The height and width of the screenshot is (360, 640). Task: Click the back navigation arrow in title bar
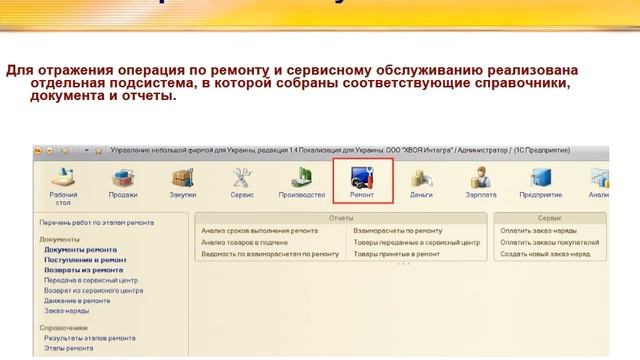coord(64,151)
